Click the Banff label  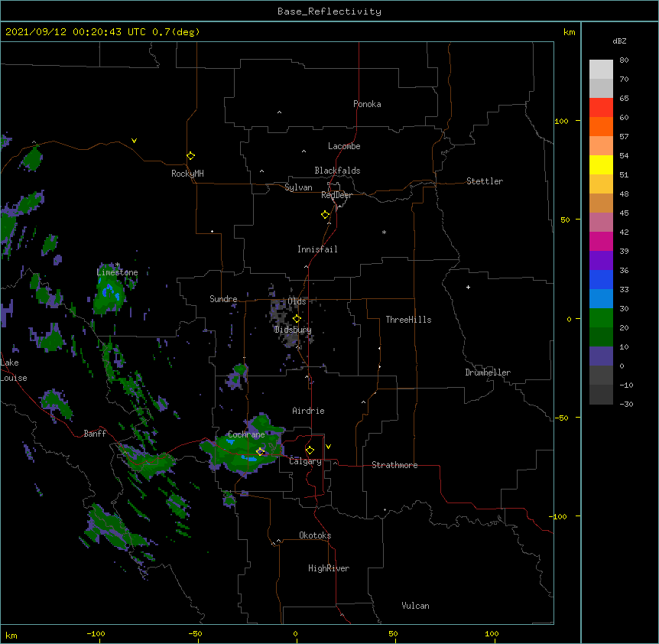pyautogui.click(x=95, y=434)
